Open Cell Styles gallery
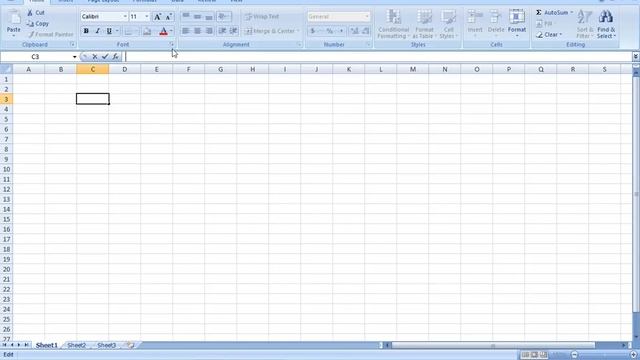 (x=448, y=24)
